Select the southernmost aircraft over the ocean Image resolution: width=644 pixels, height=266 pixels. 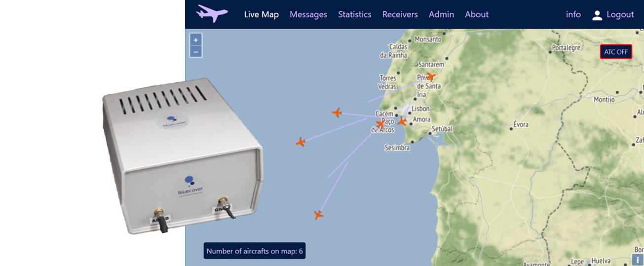click(319, 215)
